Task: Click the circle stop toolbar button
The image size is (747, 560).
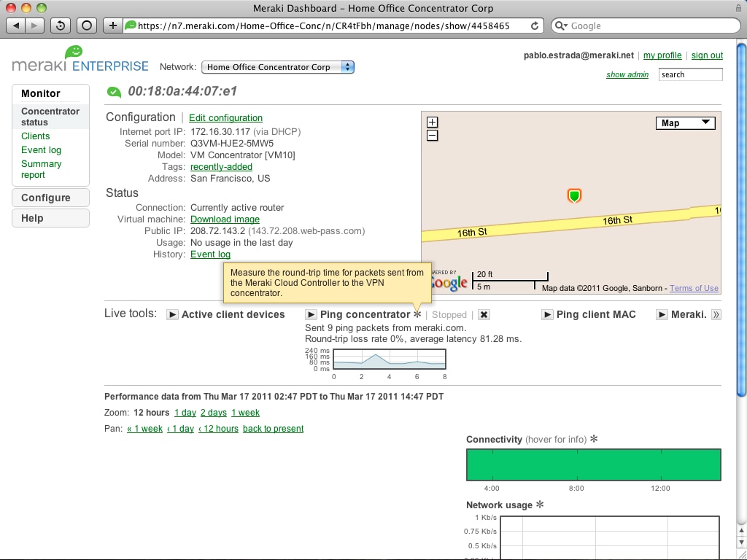Action: (x=87, y=26)
